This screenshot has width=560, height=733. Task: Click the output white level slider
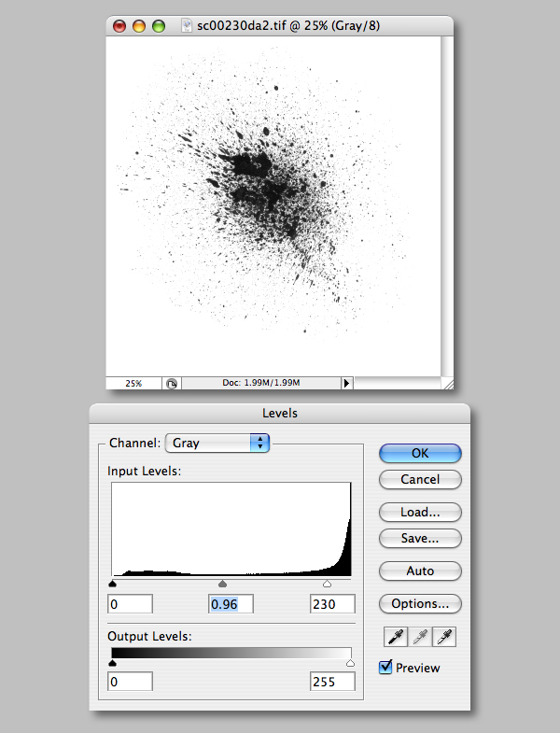pyautogui.click(x=350, y=663)
